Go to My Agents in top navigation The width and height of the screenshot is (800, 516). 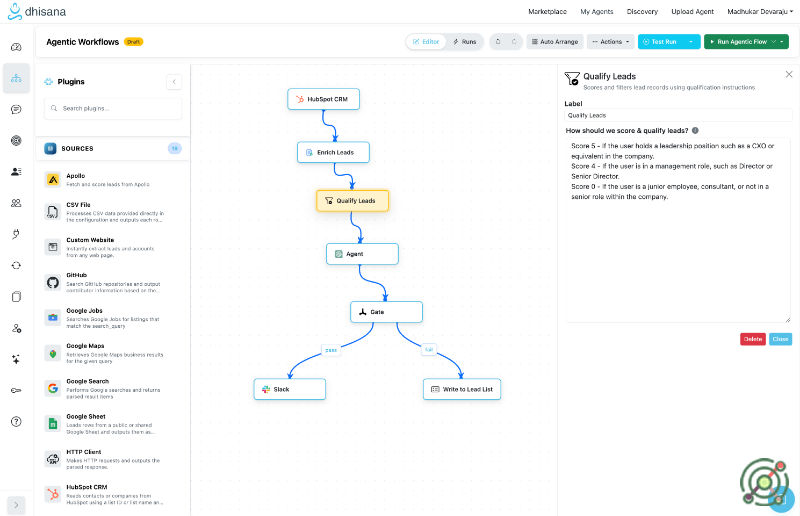pyautogui.click(x=598, y=11)
